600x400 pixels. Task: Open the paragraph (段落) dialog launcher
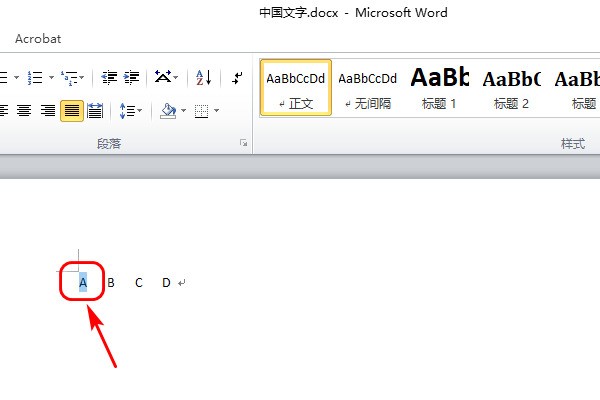[x=243, y=143]
